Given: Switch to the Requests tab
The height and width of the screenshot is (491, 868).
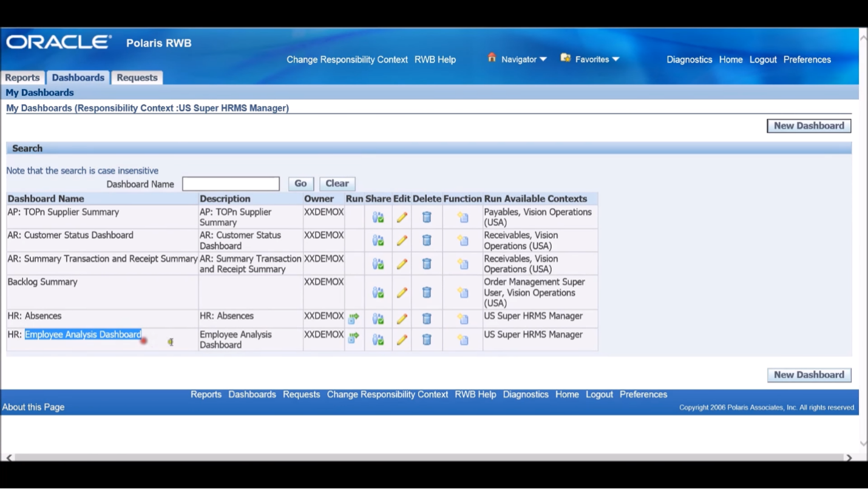Looking at the screenshot, I should (x=137, y=78).
